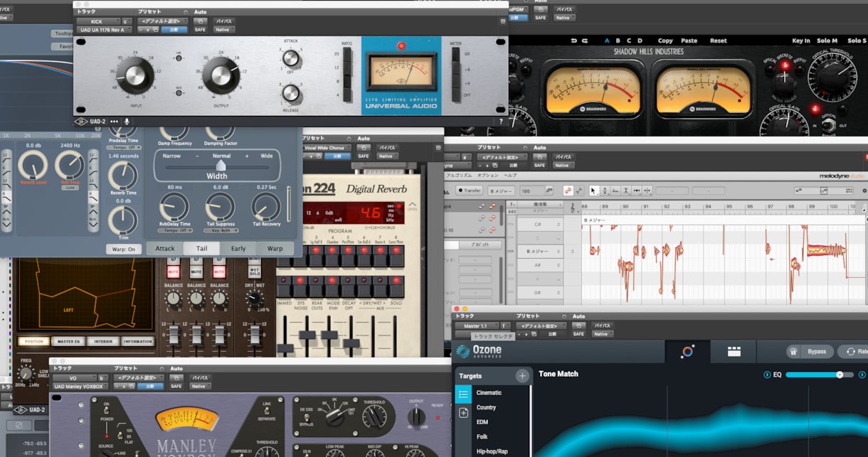
Task: Open the Native dropdown in the Lexicon 224 header
Action: coord(387,156)
